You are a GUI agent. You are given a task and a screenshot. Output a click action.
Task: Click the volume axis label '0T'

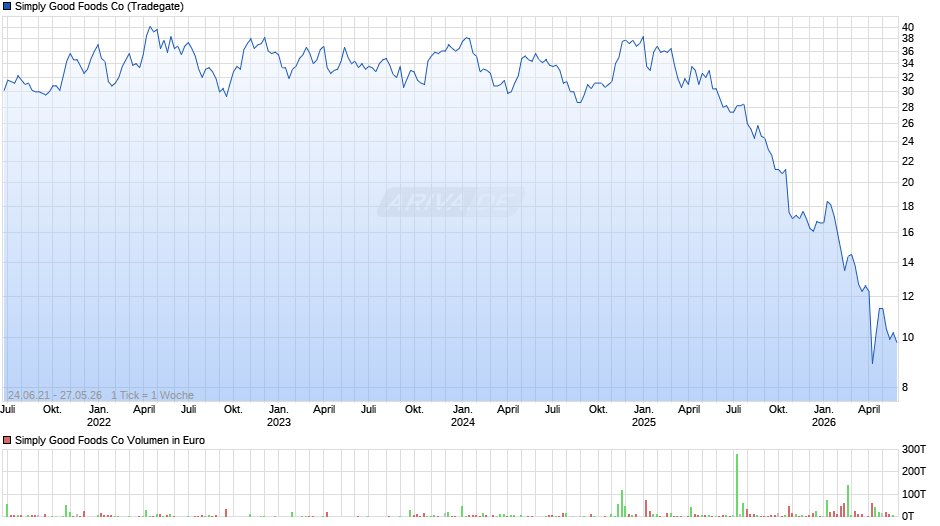pyautogui.click(x=908, y=516)
